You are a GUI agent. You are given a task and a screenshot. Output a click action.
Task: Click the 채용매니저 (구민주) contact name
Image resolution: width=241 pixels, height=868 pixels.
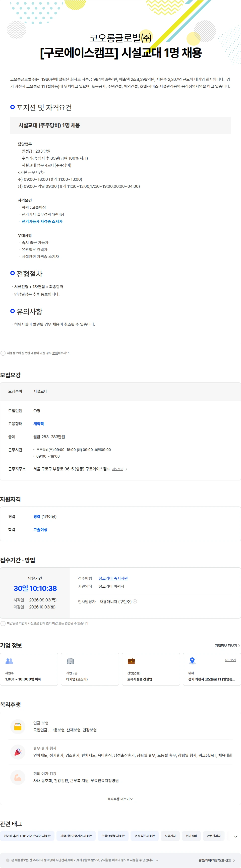[116, 602]
